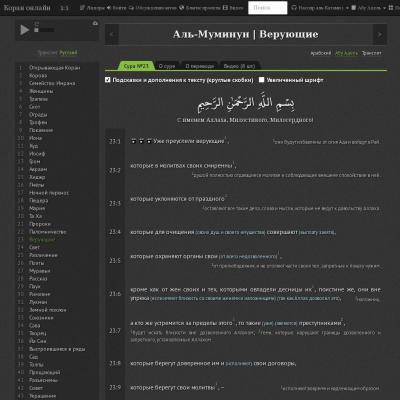Image resolution: width=400 pixels, height=400 pixels.
Task: Stop the audio playback
Action: click(x=36, y=30)
